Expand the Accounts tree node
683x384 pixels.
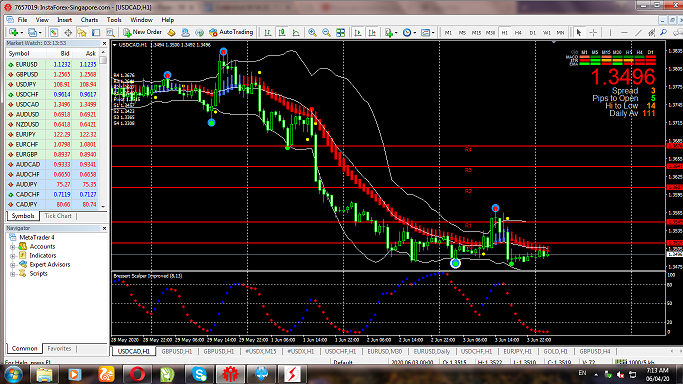point(13,247)
